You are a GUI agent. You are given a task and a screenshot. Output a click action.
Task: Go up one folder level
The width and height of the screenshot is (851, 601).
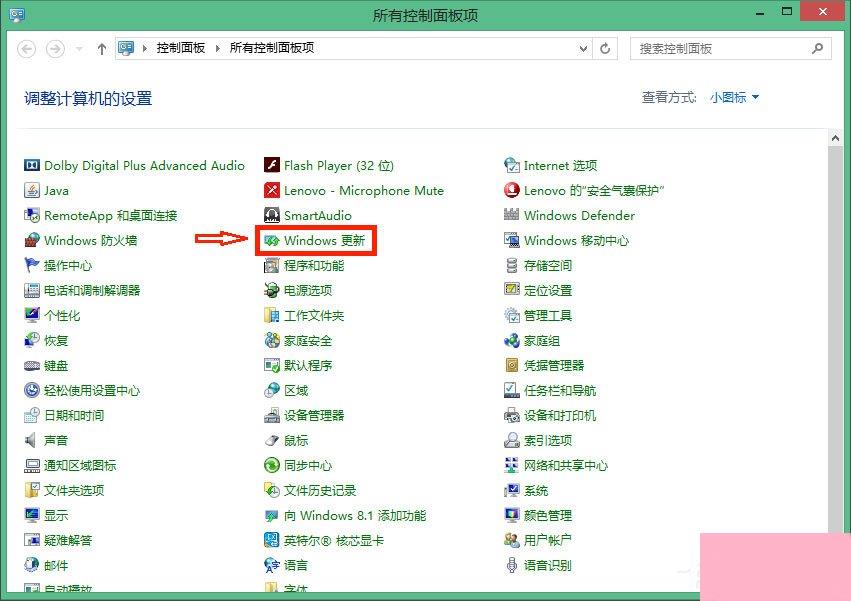[101, 49]
